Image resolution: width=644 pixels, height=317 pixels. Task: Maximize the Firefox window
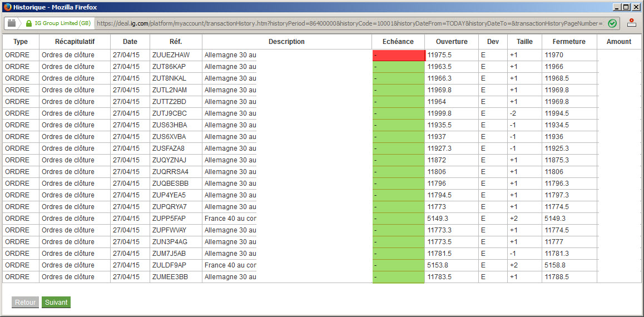coord(626,7)
